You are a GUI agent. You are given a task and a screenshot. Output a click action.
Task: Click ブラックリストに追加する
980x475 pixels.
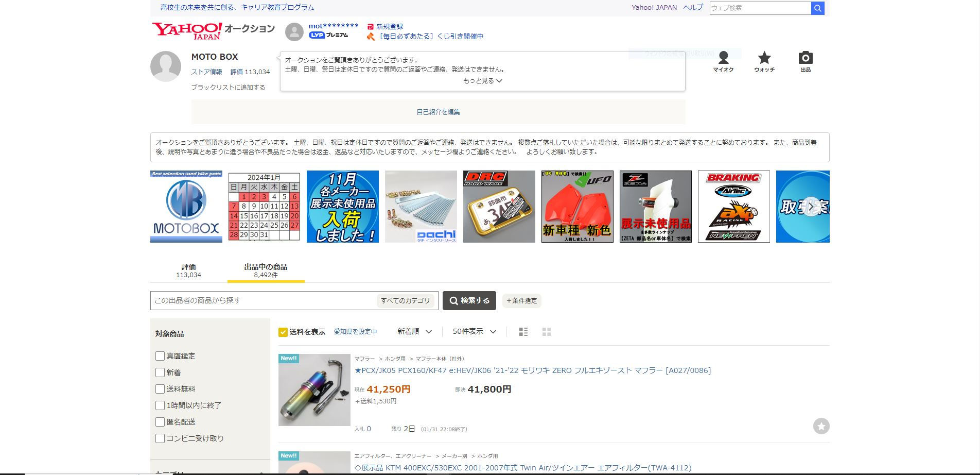(228, 88)
